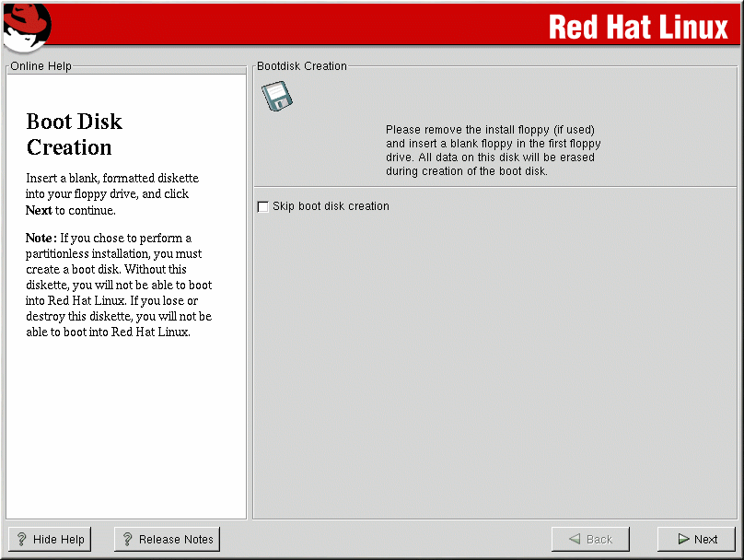Click the question mark icon on Hide Help
This screenshot has width=744, height=560.
(x=22, y=540)
